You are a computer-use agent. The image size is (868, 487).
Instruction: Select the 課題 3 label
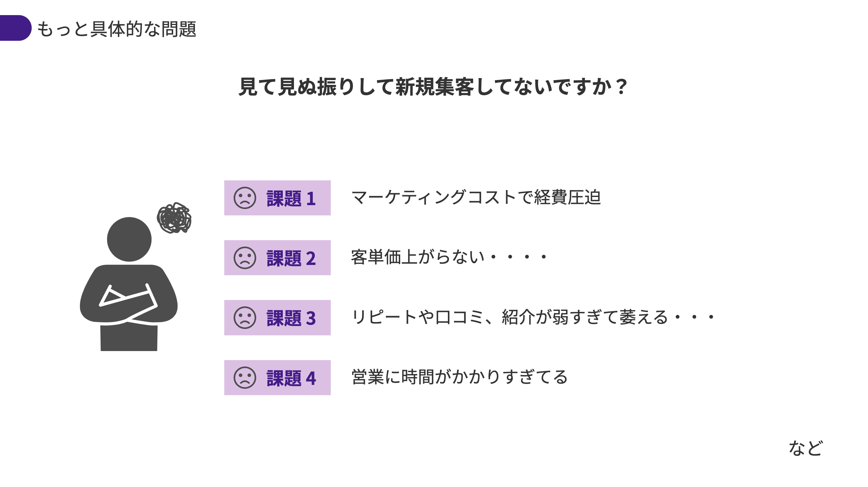pos(291,318)
